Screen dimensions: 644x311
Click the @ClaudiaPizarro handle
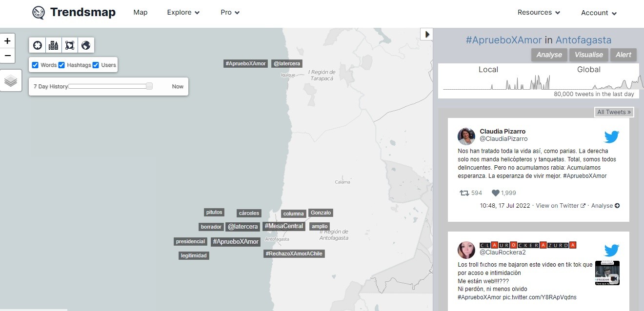[x=503, y=139]
